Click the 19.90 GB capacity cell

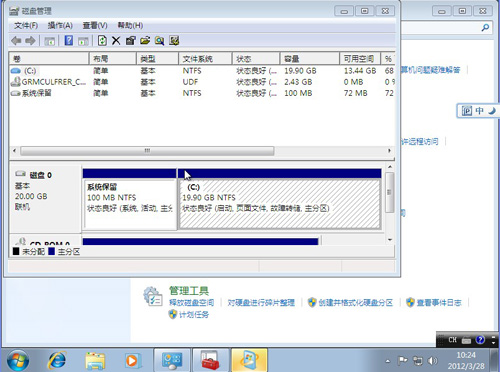[300, 71]
